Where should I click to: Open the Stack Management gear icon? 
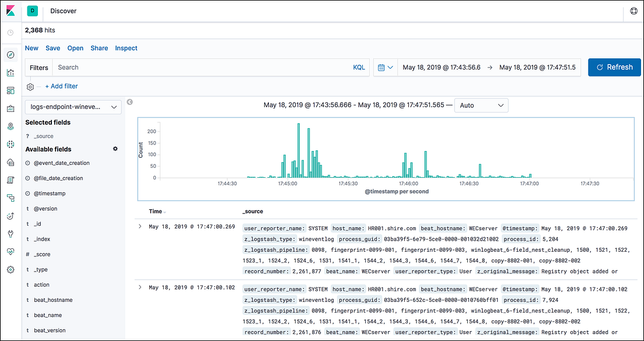pos(10,270)
